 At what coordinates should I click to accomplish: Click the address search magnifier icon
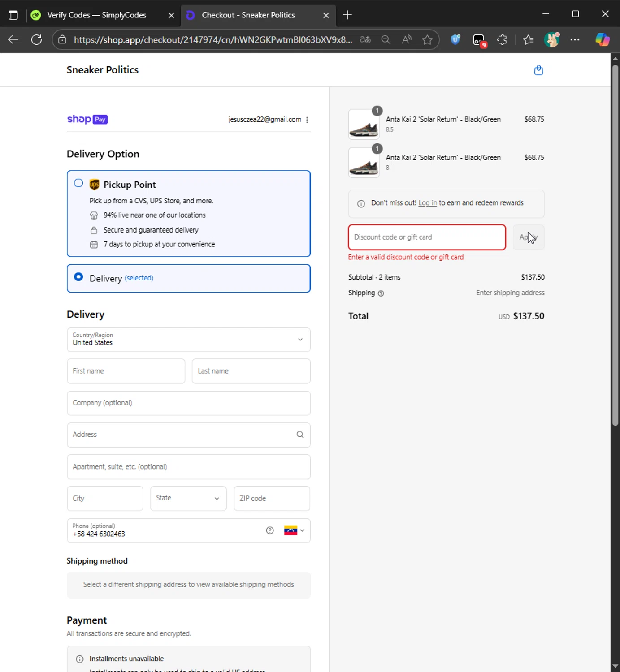(x=300, y=435)
